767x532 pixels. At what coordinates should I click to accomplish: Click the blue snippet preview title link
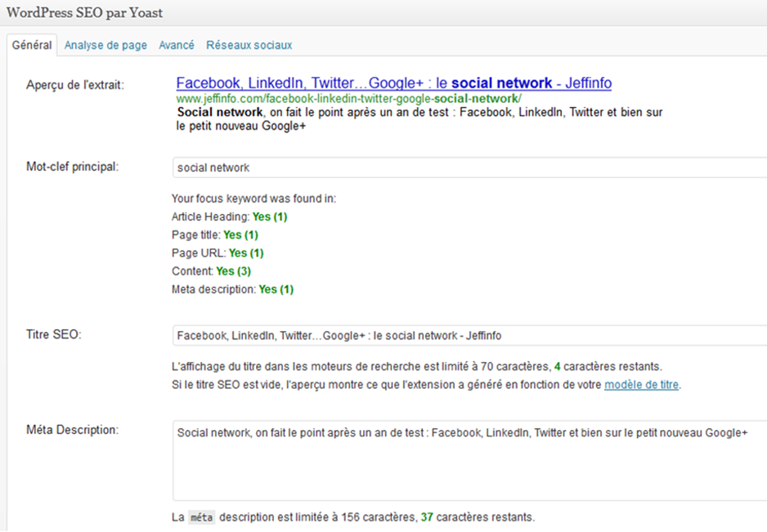pyautogui.click(x=393, y=83)
